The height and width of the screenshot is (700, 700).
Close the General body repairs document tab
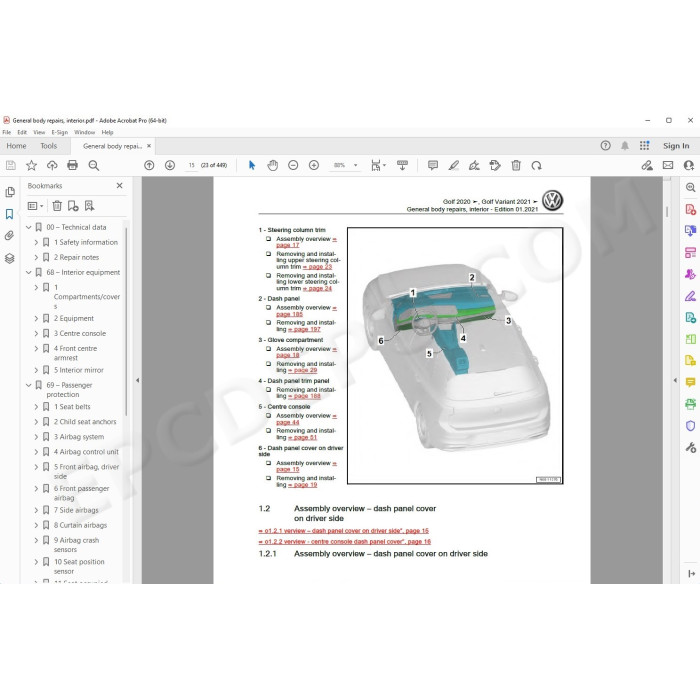(x=149, y=146)
